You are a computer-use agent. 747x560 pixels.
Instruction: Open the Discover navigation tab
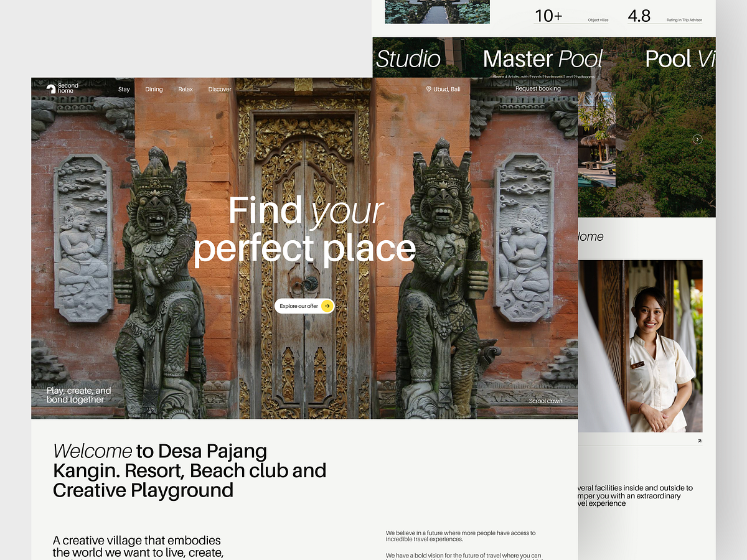pos(219,89)
